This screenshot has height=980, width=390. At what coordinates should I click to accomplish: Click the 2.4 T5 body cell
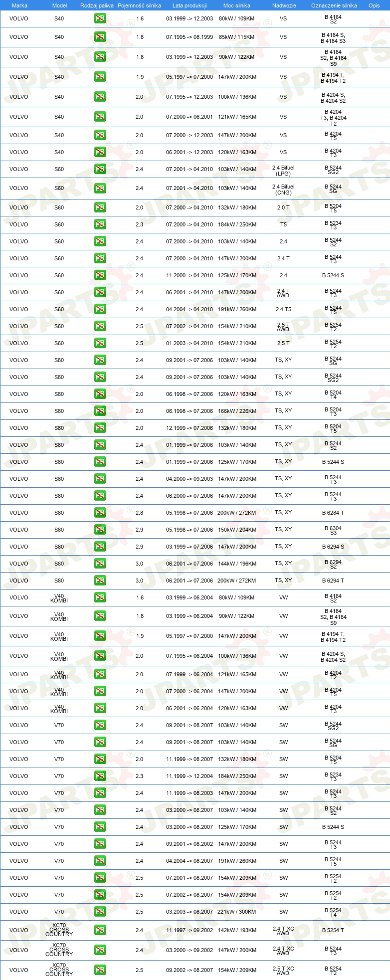click(x=283, y=309)
